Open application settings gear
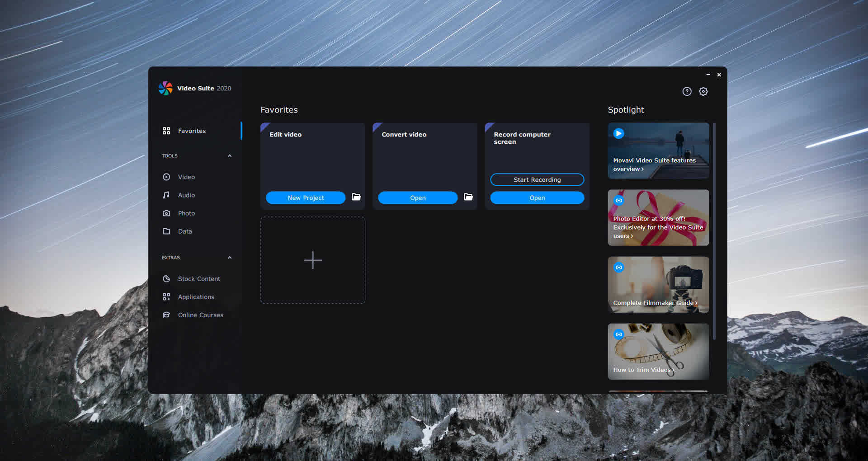The height and width of the screenshot is (461, 868). 703,91
